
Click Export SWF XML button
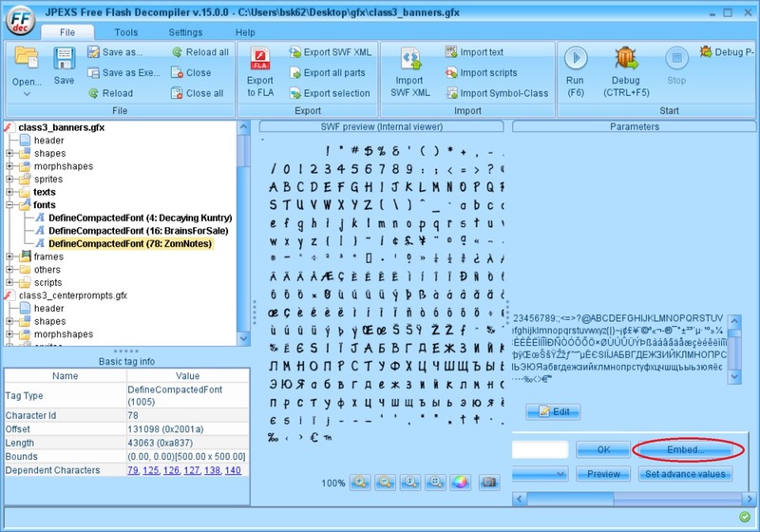point(330,52)
